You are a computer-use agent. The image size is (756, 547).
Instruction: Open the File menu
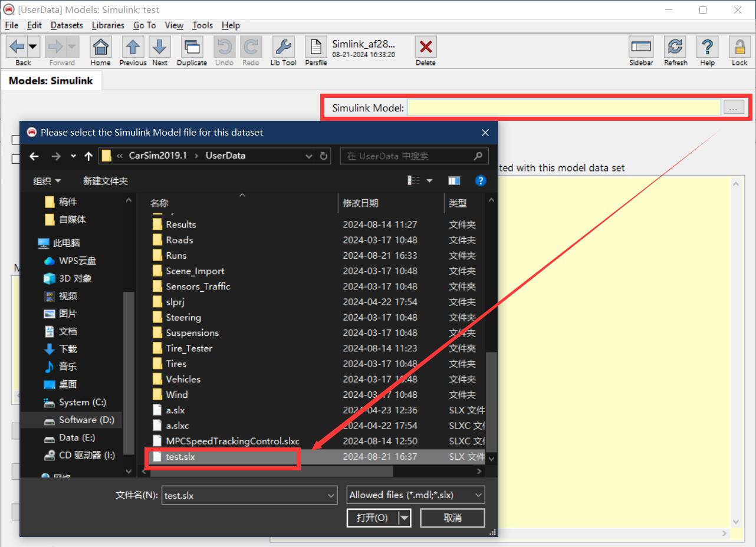click(12, 25)
